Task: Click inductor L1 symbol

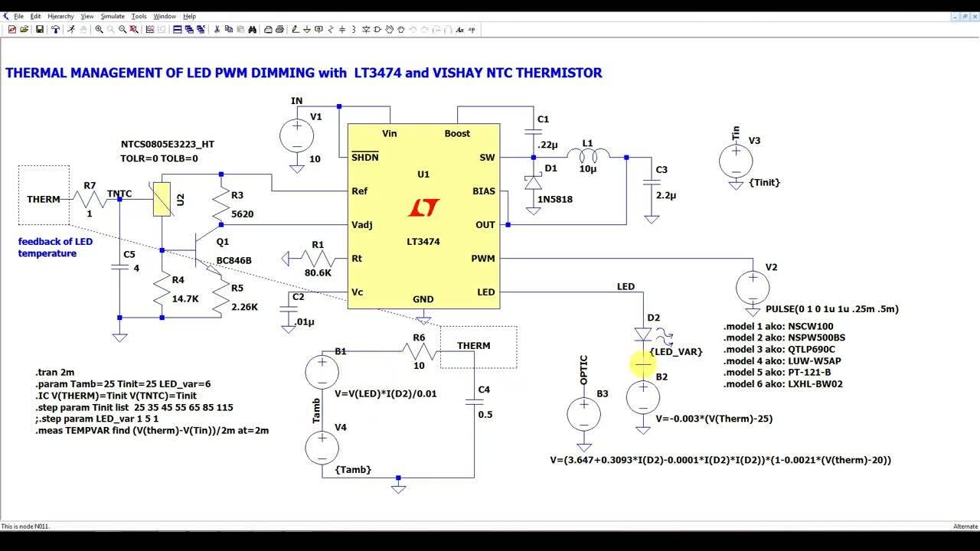Action: pos(587,157)
